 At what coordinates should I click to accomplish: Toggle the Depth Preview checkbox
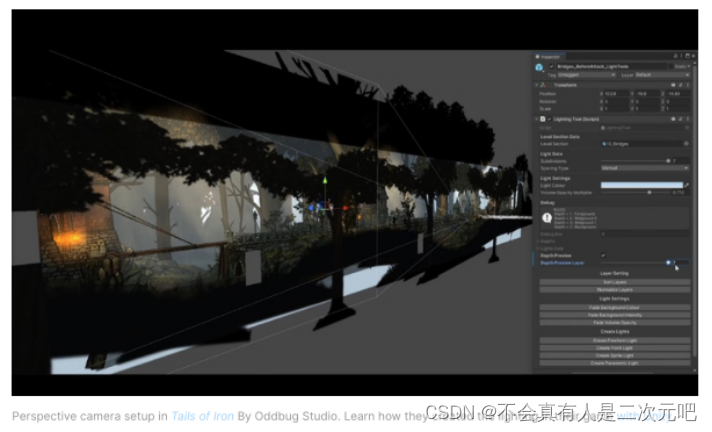tap(603, 255)
